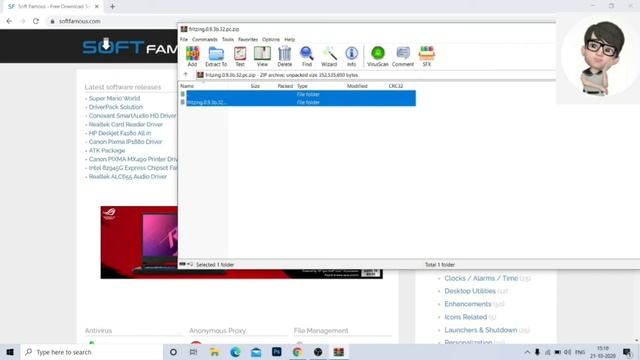
Task: Open Photoshop from the taskbar
Action: tap(277, 352)
